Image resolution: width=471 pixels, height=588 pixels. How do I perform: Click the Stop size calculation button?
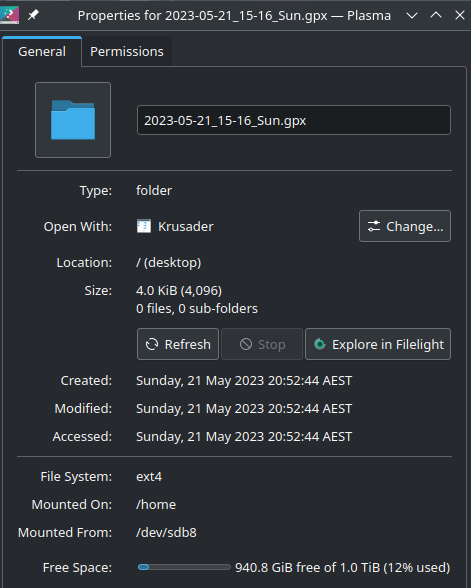[x=262, y=344]
